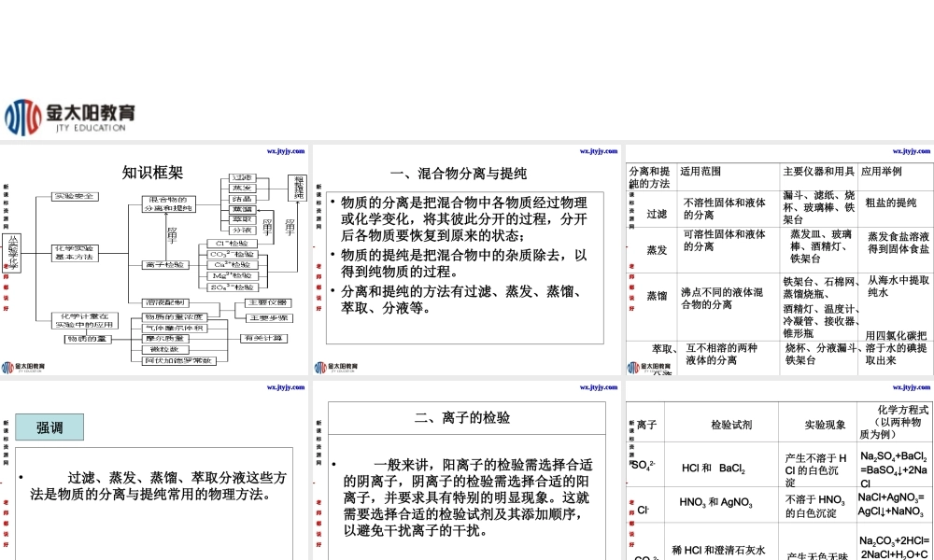Select the Mg²⁺检验 box
The height and width of the screenshot is (560, 934).
tap(233, 276)
